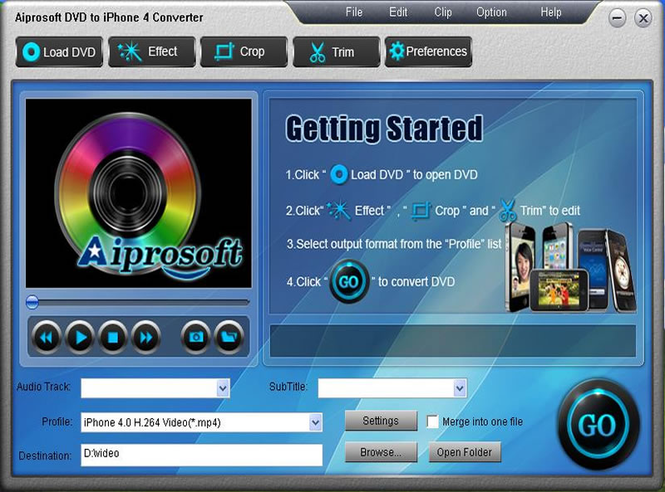The width and height of the screenshot is (665, 492).
Task: Stop the video preview
Action: point(113,338)
